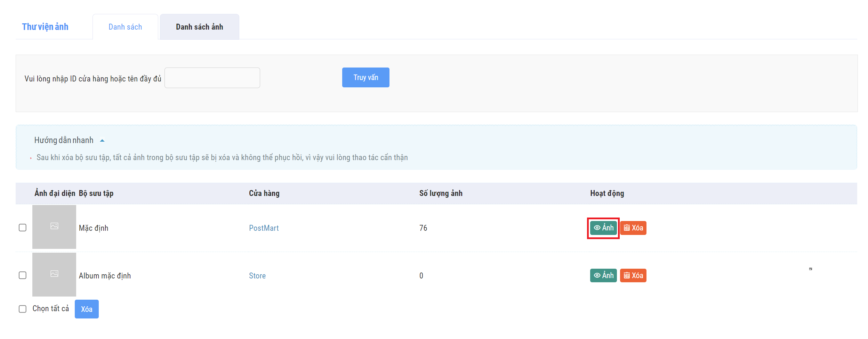Click the blue bulk Xóa button

coord(87,309)
